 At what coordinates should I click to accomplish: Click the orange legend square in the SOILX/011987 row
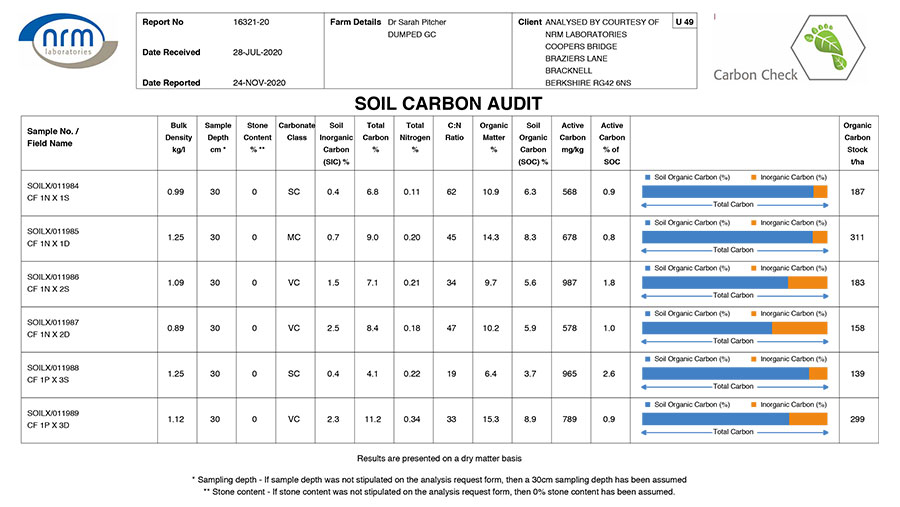[753, 313]
